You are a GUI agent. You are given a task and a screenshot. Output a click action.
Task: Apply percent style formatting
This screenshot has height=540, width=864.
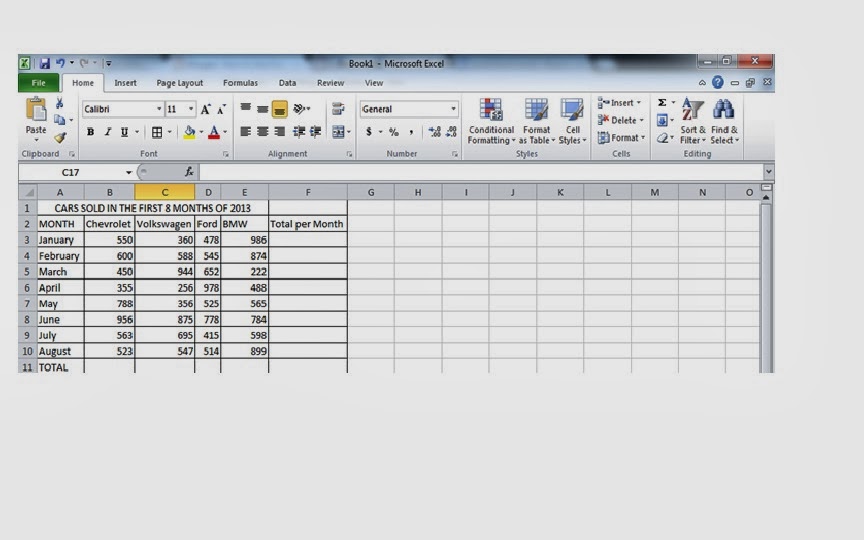pyautogui.click(x=393, y=132)
